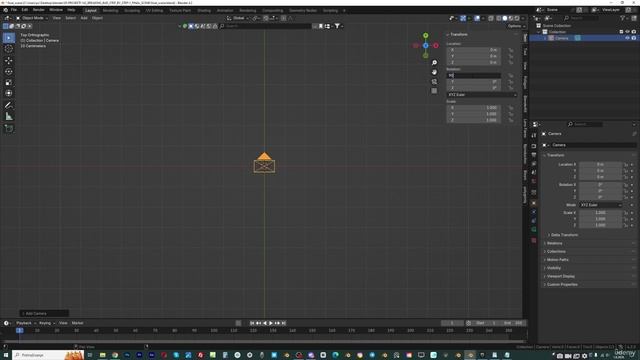
Task: Switch to the Modeling workspace tab
Action: pyautogui.click(x=110, y=11)
